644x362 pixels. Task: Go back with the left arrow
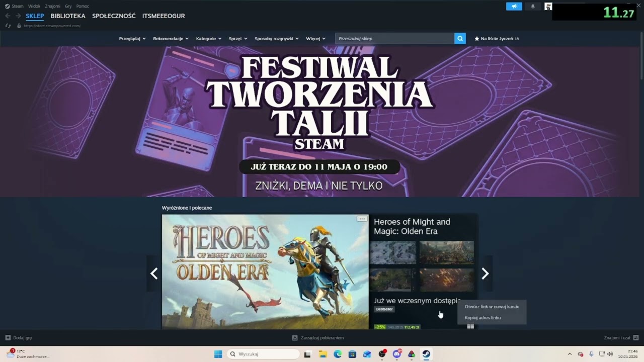point(8,16)
